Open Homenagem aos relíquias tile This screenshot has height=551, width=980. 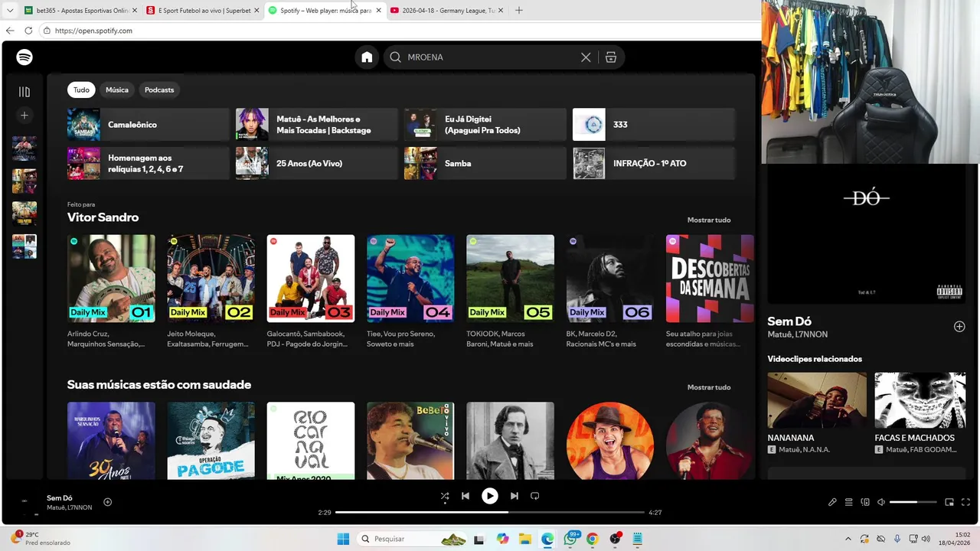[x=149, y=163]
